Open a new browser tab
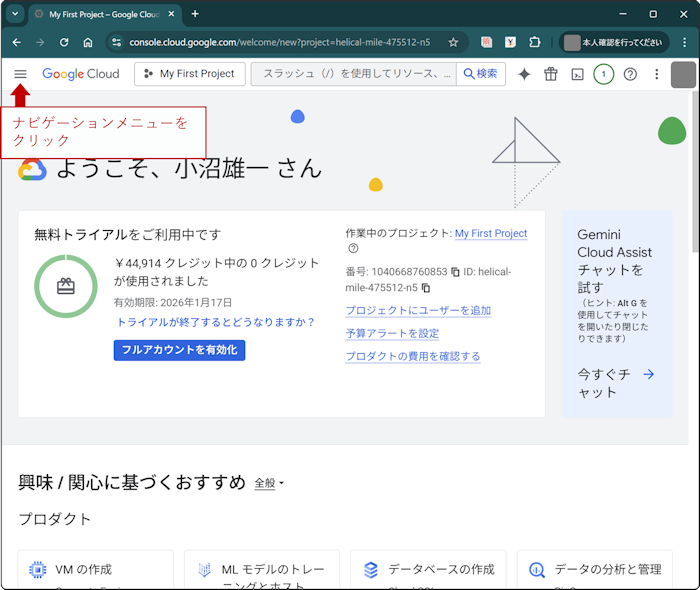 pyautogui.click(x=195, y=14)
